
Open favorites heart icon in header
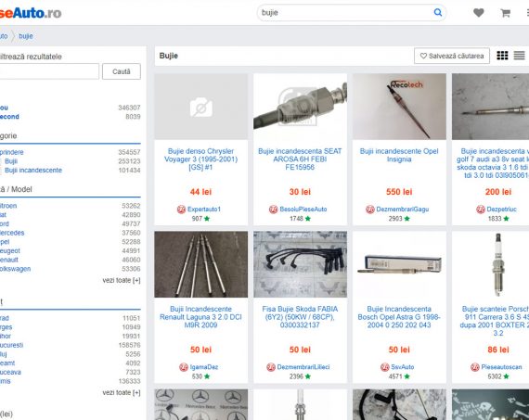coord(478,13)
